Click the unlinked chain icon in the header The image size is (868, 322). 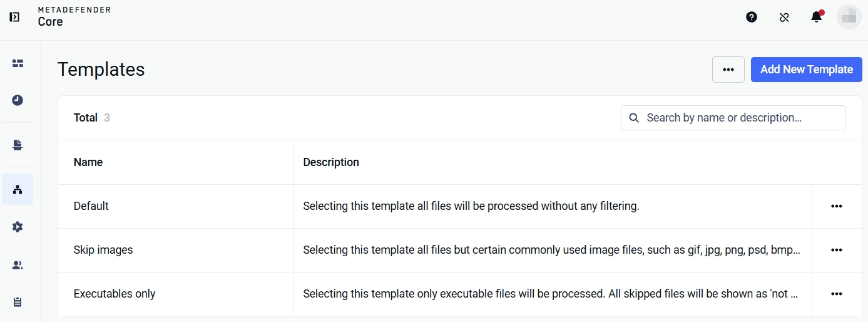coord(784,18)
